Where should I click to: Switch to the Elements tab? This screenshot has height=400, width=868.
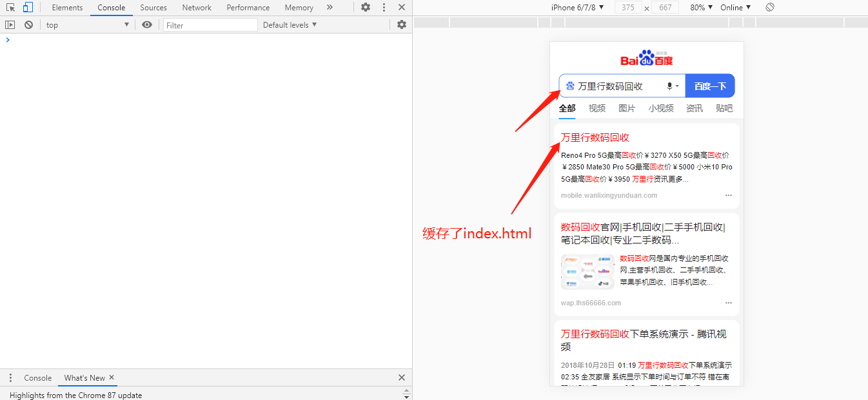pos(67,8)
